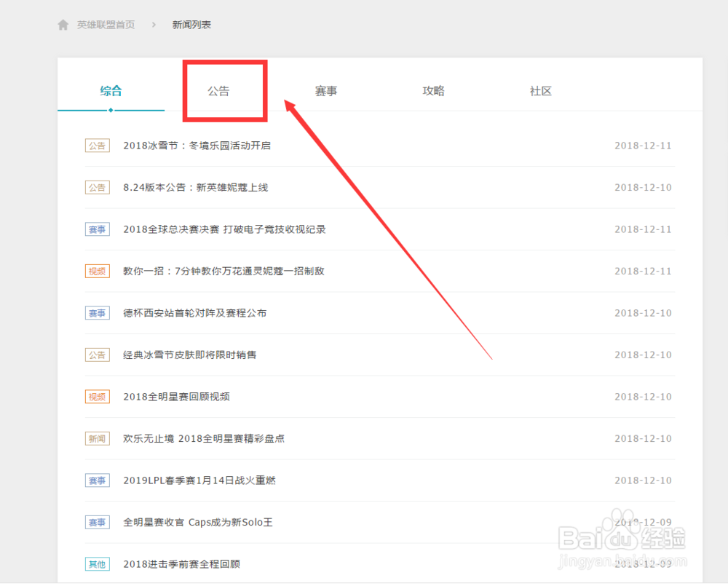
Task: Switch to the 公告 tab
Action: [x=218, y=91]
